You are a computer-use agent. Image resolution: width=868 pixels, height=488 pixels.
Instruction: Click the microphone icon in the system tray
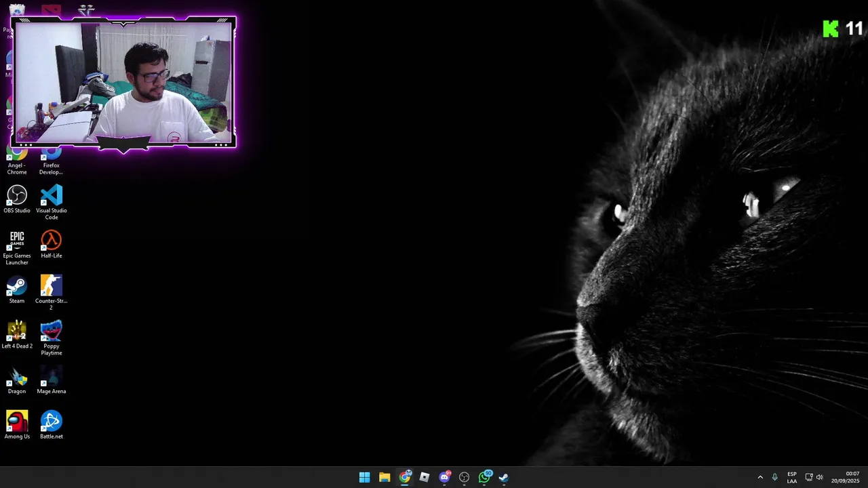pyautogui.click(x=774, y=477)
